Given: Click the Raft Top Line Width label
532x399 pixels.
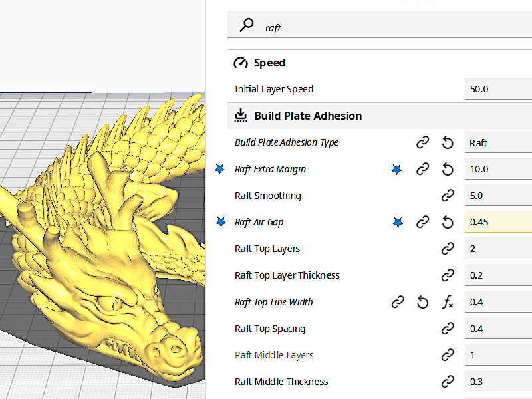Looking at the screenshot, I should (x=273, y=302).
